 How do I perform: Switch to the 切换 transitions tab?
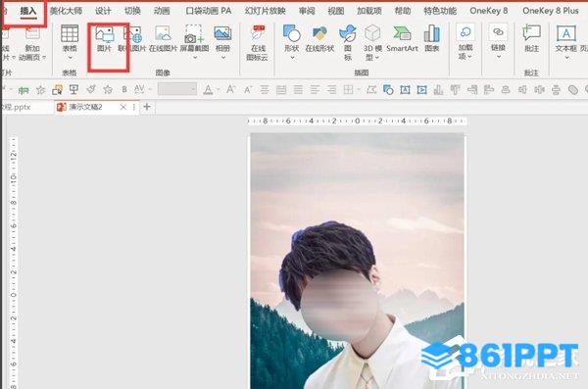(132, 11)
